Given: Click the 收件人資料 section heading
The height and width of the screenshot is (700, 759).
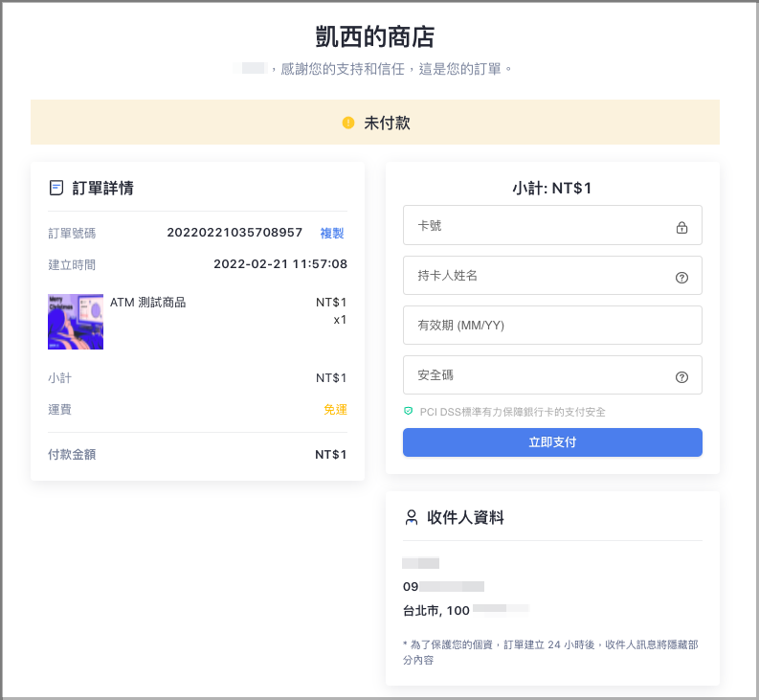Looking at the screenshot, I should 466,517.
